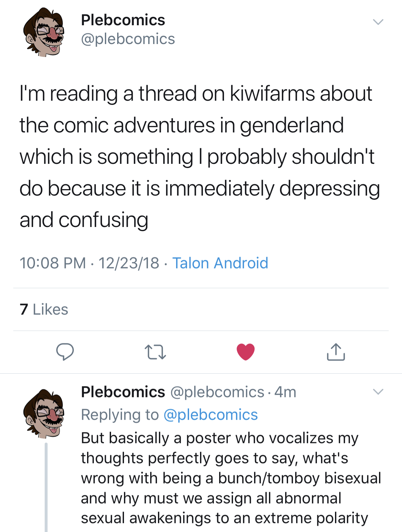
Task: Tap the reply speech bubble icon
Action: (65, 352)
